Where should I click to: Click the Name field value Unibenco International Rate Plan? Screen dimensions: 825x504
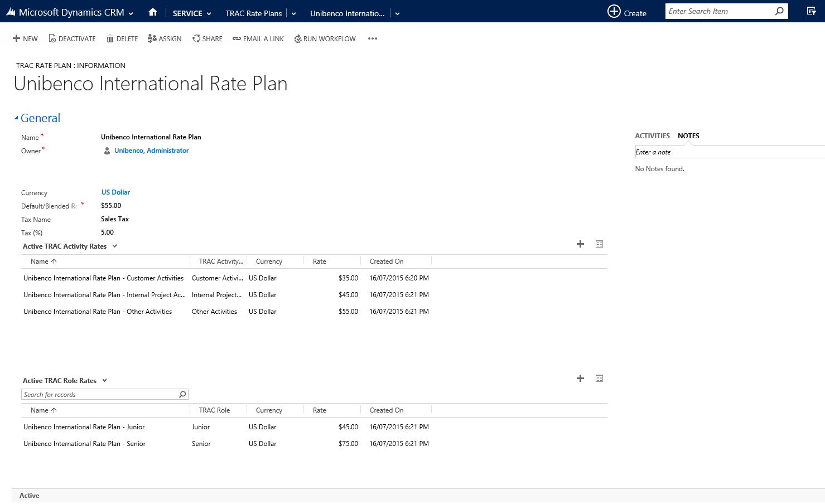tap(151, 137)
